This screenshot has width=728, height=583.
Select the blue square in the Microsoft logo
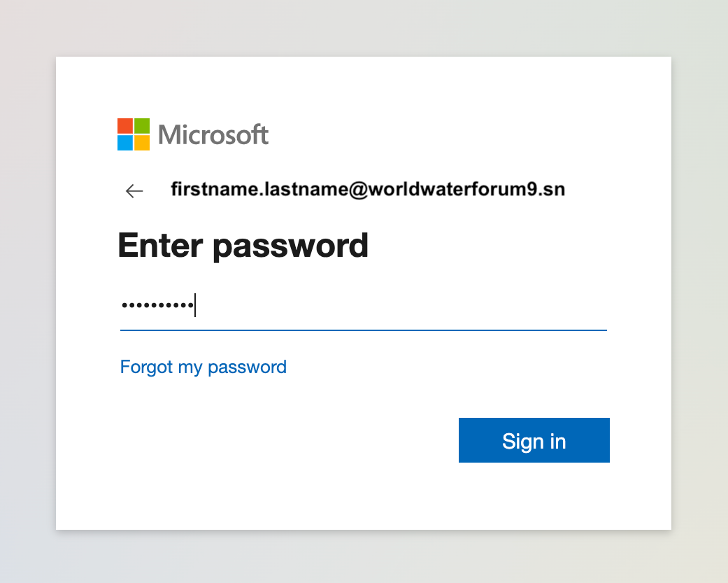124,142
